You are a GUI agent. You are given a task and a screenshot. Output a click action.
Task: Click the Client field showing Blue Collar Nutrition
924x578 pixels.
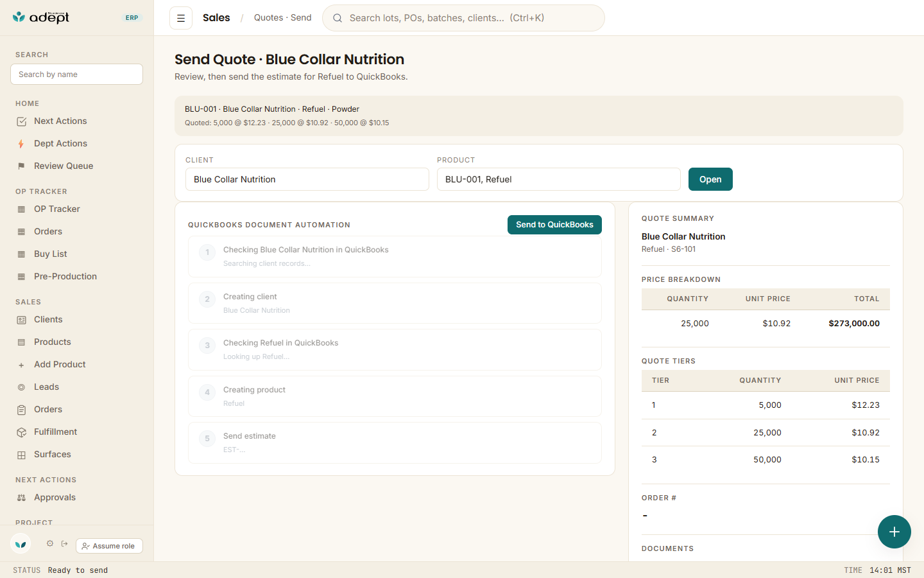coord(307,179)
